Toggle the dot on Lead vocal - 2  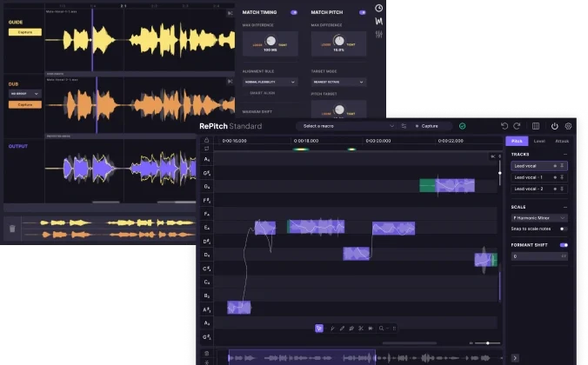point(555,189)
